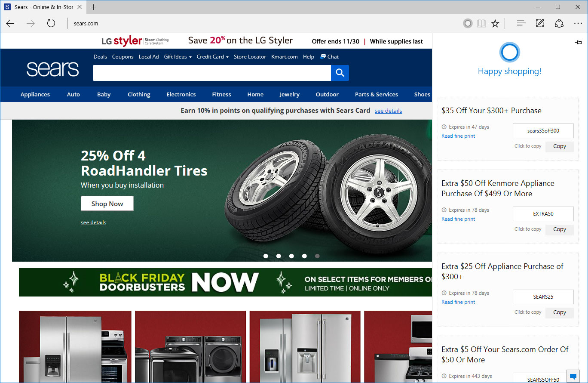Screen dimensions: 588x383
Task: Copy the sears35off300 coupon code
Action: [559, 146]
